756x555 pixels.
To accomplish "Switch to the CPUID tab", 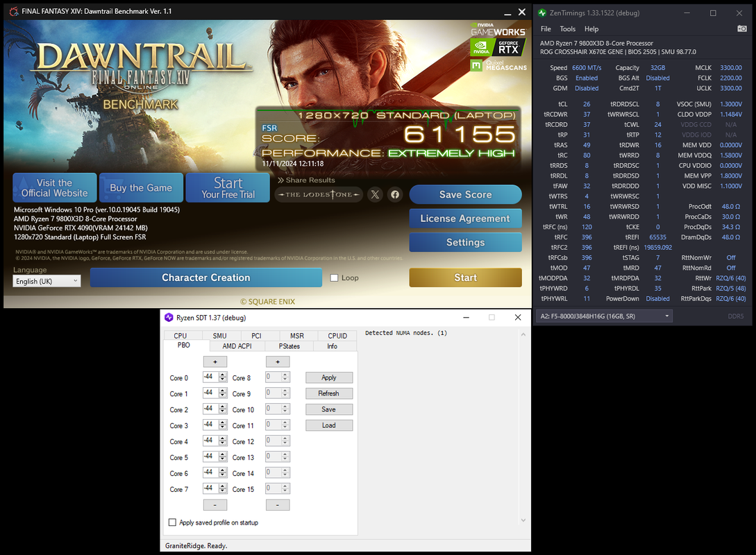I will [x=337, y=336].
